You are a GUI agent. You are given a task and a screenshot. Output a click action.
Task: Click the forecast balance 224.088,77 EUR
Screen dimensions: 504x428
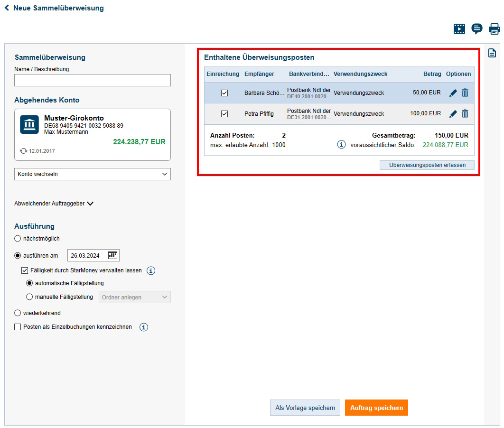point(445,145)
